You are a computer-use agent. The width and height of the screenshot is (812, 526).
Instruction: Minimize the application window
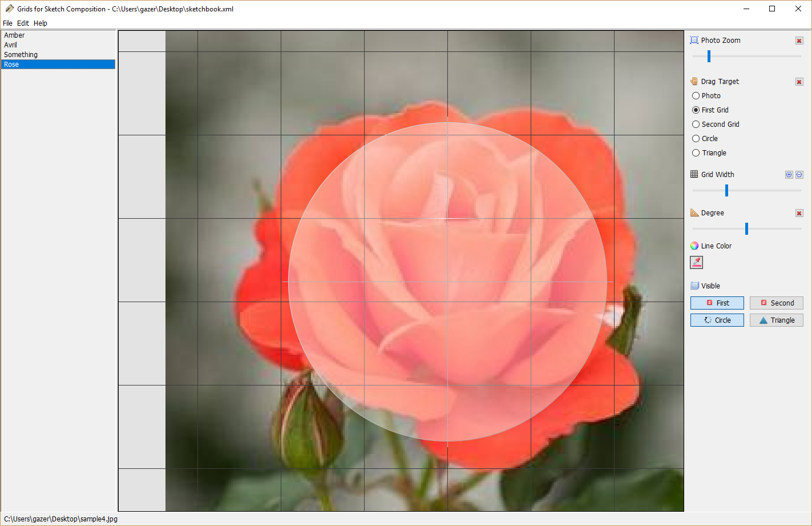[x=746, y=9]
